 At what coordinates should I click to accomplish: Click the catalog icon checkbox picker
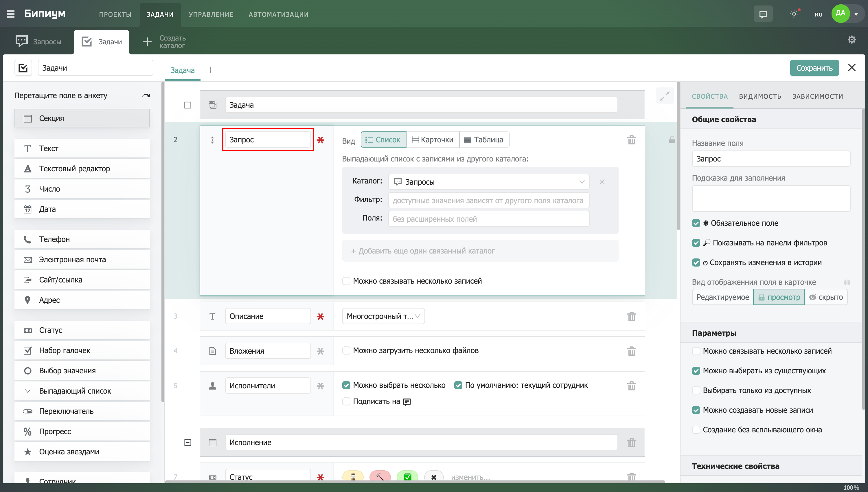pyautogui.click(x=23, y=68)
